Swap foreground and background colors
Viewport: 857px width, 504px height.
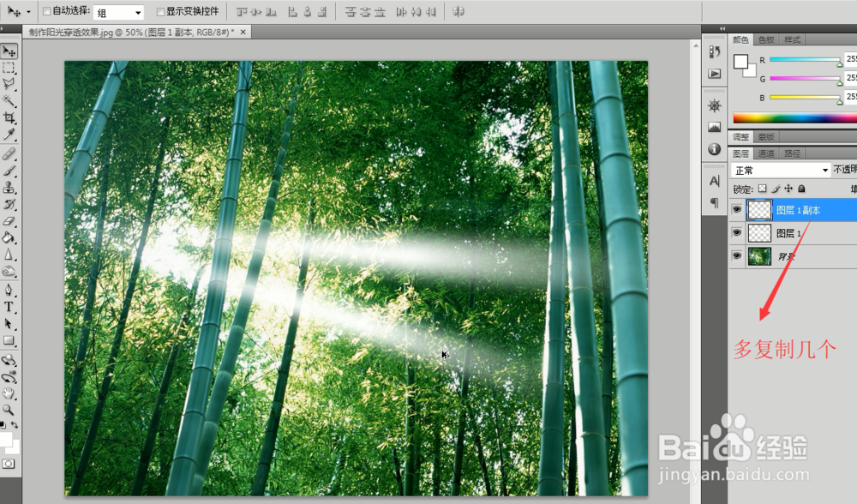coord(15,425)
